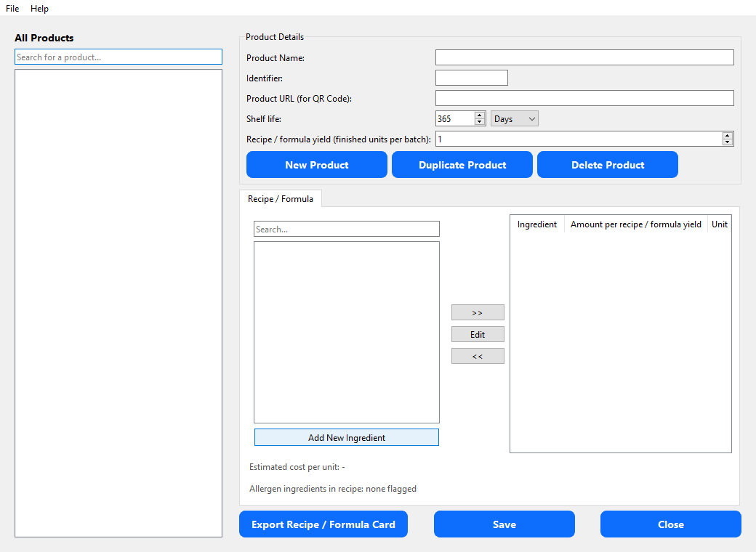Export Recipe / Formula Card
Viewport: 756px width, 552px height.
point(323,524)
